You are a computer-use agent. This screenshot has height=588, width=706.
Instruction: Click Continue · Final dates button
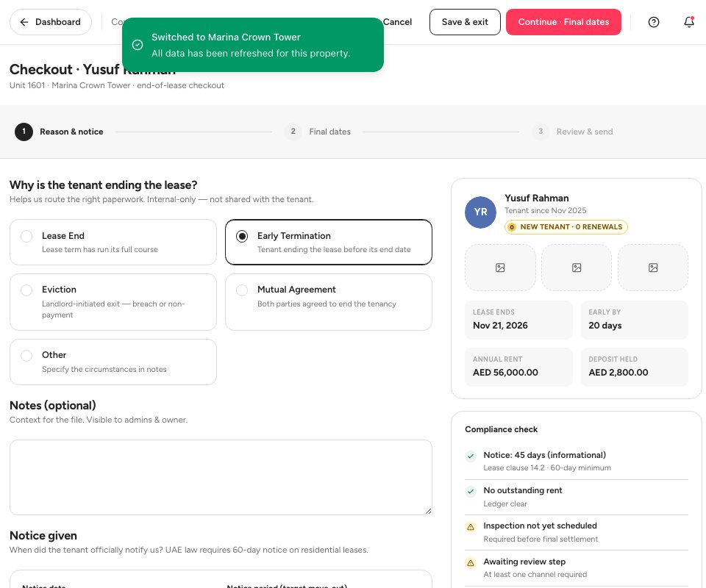pos(563,22)
